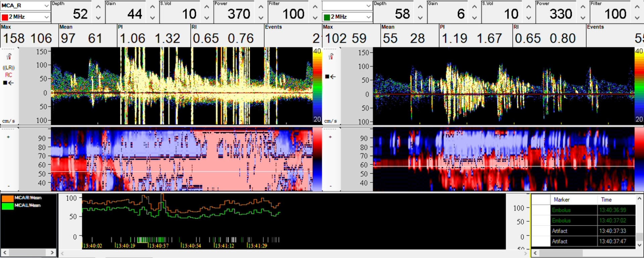
Task: Click the plus icon on right M-mode
Action: pos(330,137)
